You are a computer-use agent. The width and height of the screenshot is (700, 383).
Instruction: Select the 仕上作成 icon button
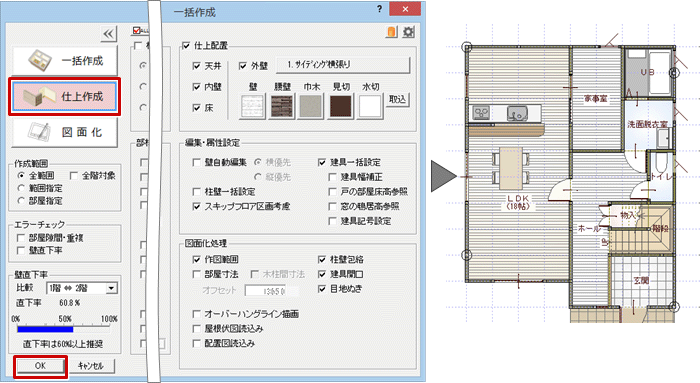click(65, 96)
